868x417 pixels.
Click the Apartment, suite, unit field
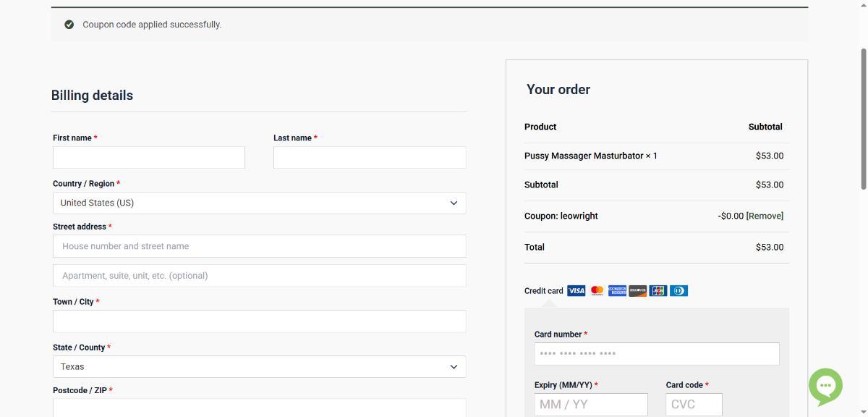click(x=259, y=276)
